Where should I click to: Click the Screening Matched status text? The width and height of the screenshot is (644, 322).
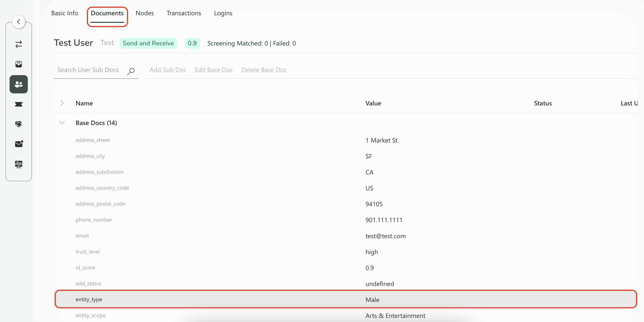pyautogui.click(x=252, y=43)
